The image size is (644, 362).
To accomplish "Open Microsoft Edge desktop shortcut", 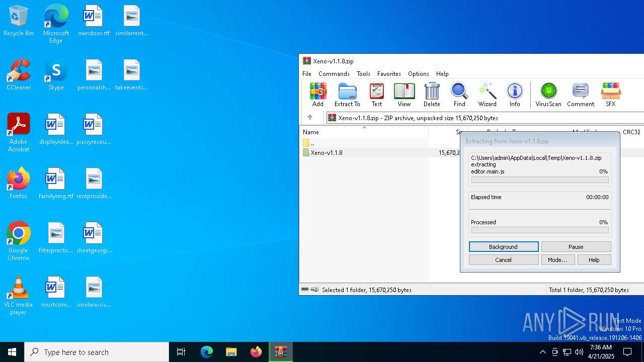I will [56, 24].
